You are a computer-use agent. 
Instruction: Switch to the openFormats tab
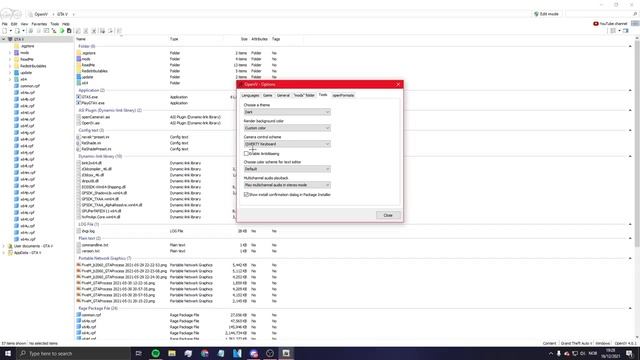(343, 95)
